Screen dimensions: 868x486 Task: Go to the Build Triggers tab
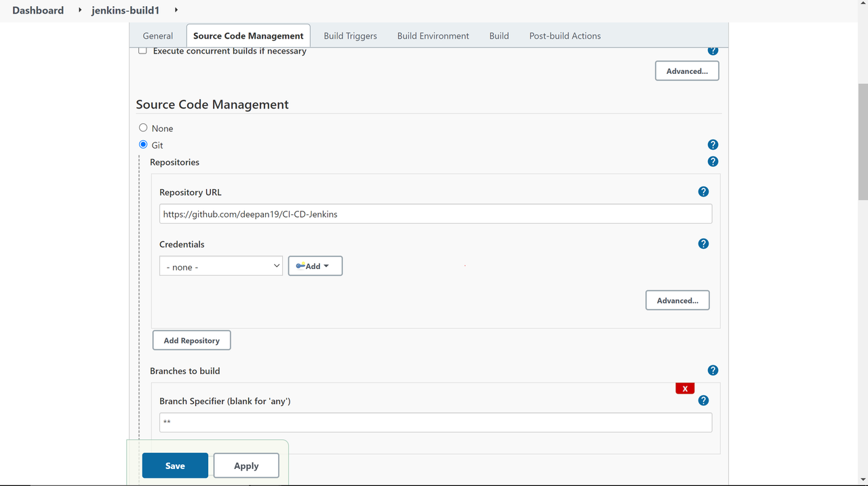351,36
